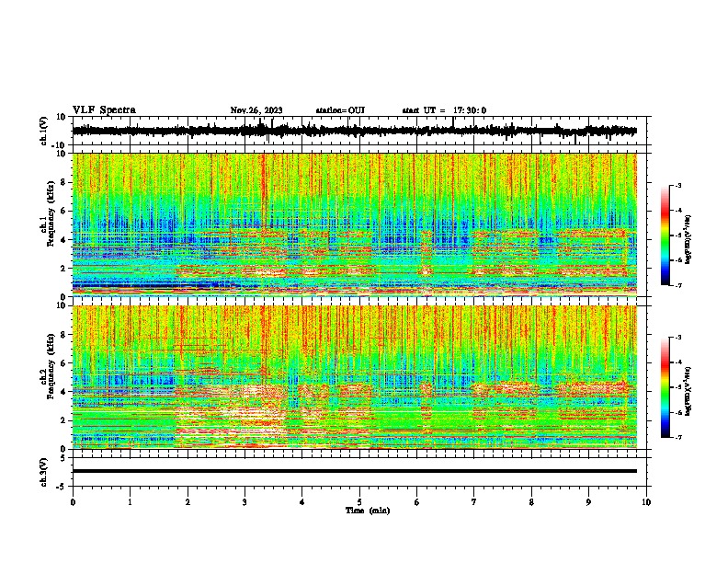Click the "8" kHz tick on ch.1 frequency axis
This screenshot has width=728, height=563.
click(64, 182)
